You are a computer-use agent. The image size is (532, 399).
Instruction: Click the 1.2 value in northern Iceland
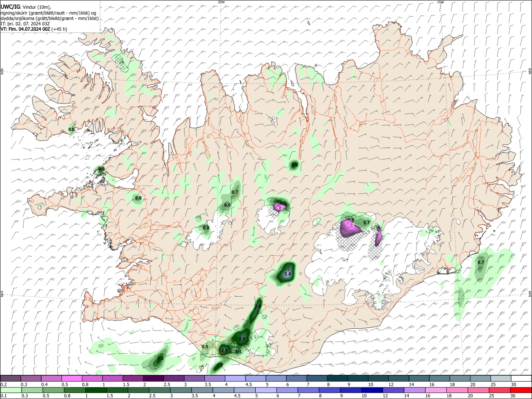click(295, 165)
